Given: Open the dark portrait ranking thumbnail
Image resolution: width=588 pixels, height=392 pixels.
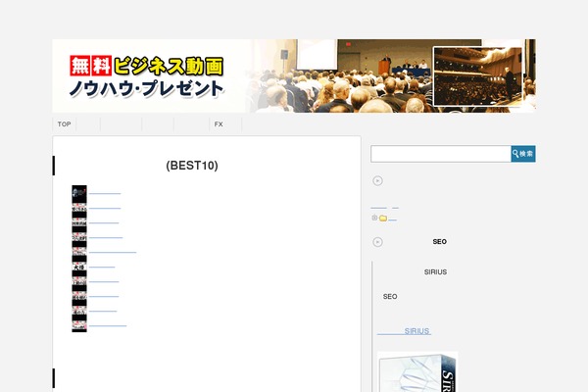Looking at the screenshot, I should tap(79, 194).
